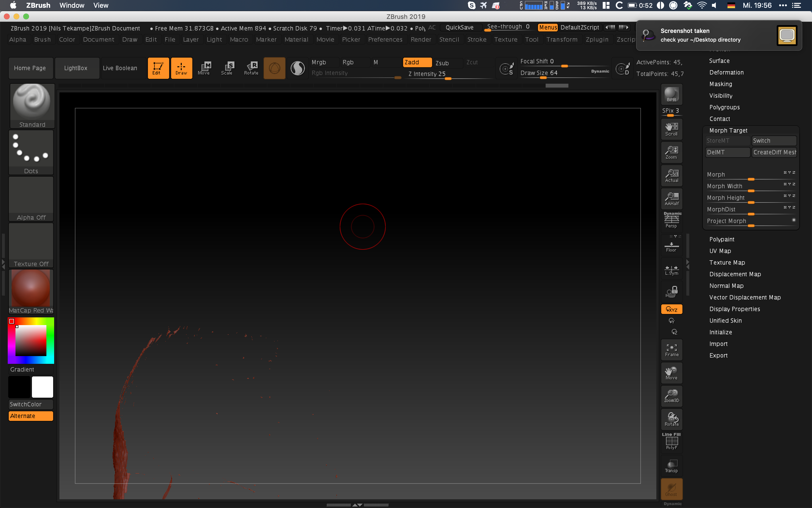Collapse the Morph Target subpalette
Screen dimensions: 812x508
(728, 130)
